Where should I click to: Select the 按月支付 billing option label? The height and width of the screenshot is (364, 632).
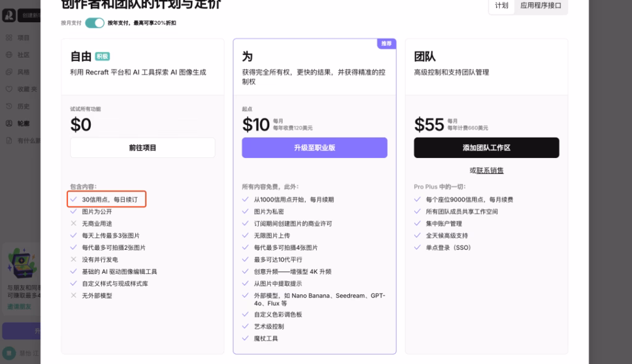(71, 23)
